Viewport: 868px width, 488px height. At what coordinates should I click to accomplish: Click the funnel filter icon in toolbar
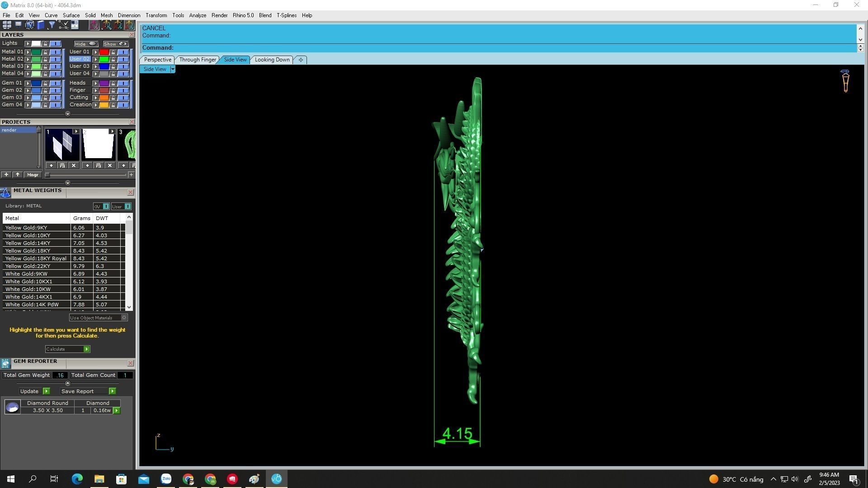52,25
